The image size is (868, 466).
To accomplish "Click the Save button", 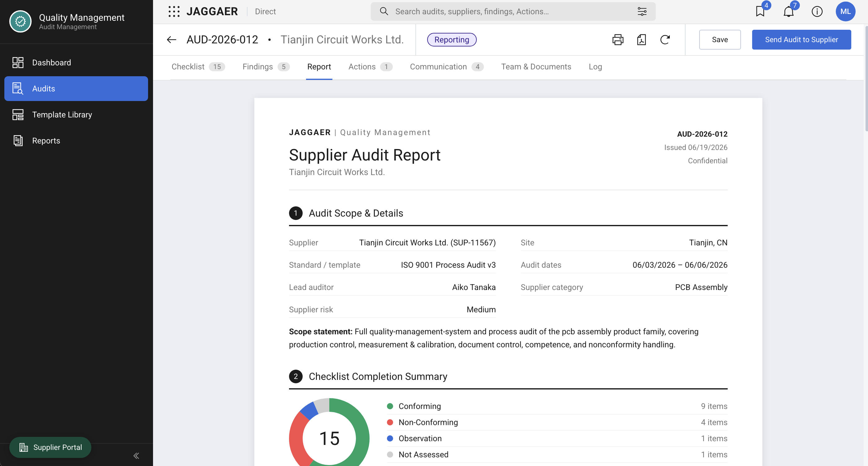I will pyautogui.click(x=720, y=40).
